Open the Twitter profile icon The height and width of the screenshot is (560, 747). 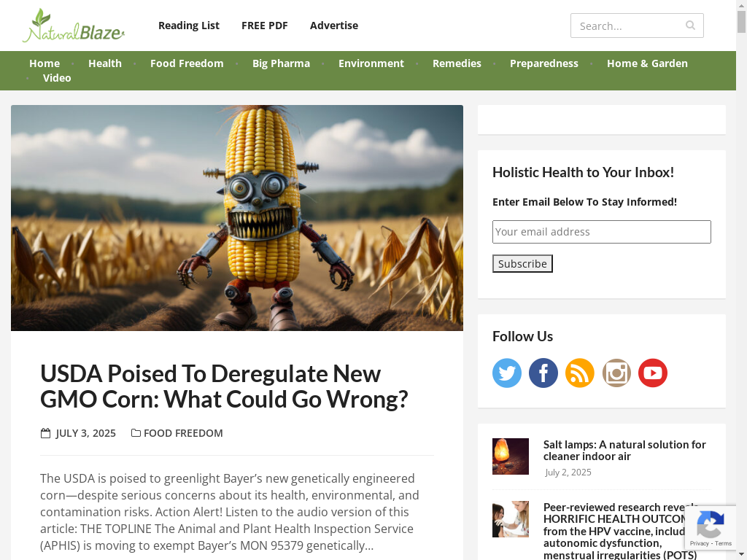[507, 373]
